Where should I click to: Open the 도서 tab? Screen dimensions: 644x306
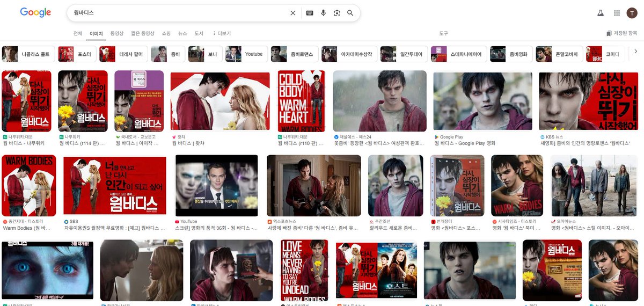(x=199, y=33)
